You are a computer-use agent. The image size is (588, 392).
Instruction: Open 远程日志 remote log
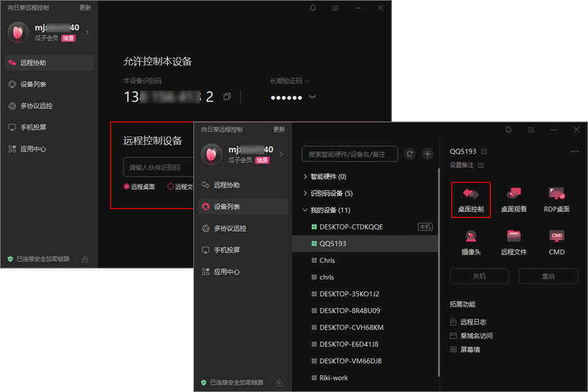click(468, 322)
